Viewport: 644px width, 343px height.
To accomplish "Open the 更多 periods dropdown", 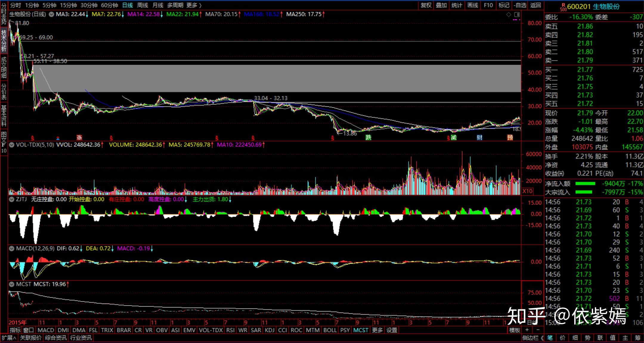I will coord(194,5).
